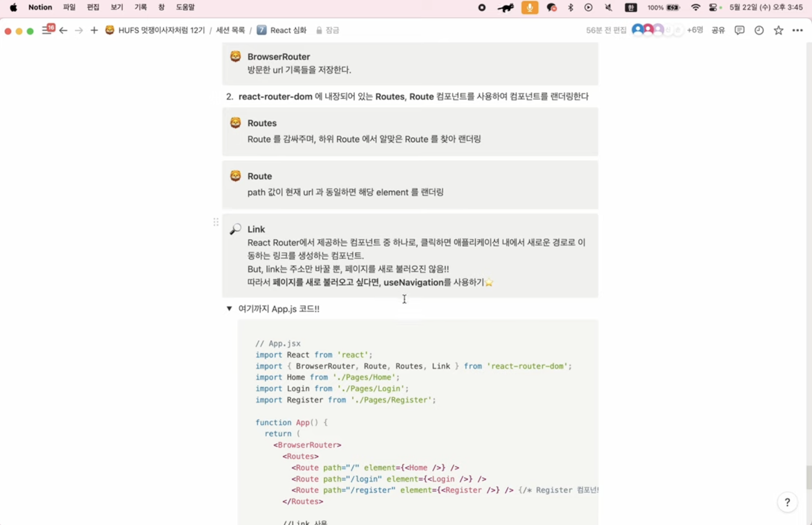Open page history clock icon
Viewport: 812px width, 525px height.
[x=759, y=30]
